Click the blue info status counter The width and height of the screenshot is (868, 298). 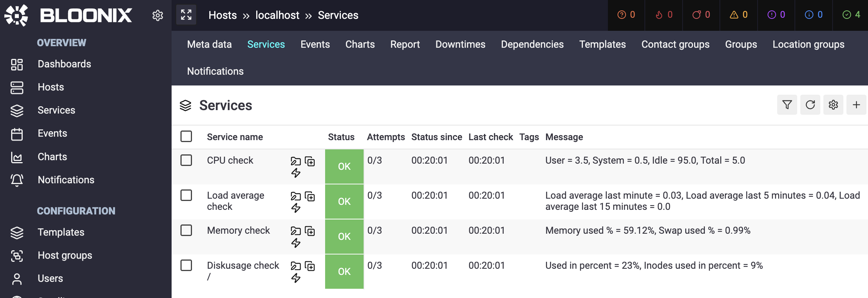tap(814, 15)
